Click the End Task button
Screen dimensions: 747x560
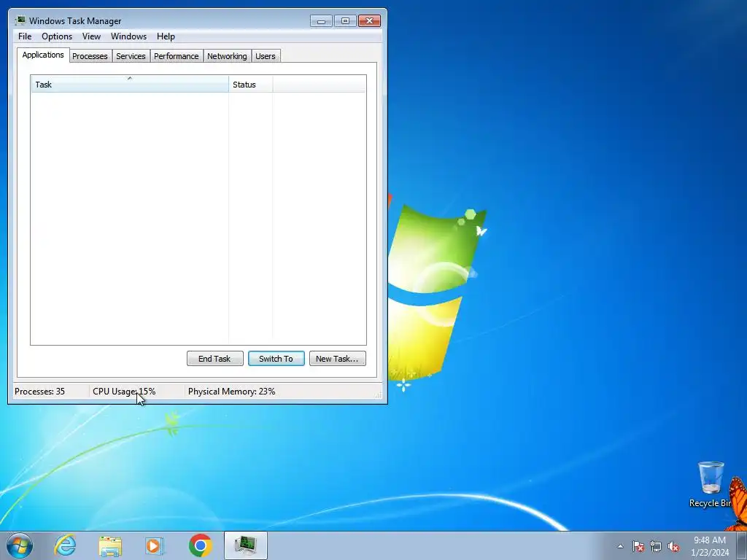215,359
